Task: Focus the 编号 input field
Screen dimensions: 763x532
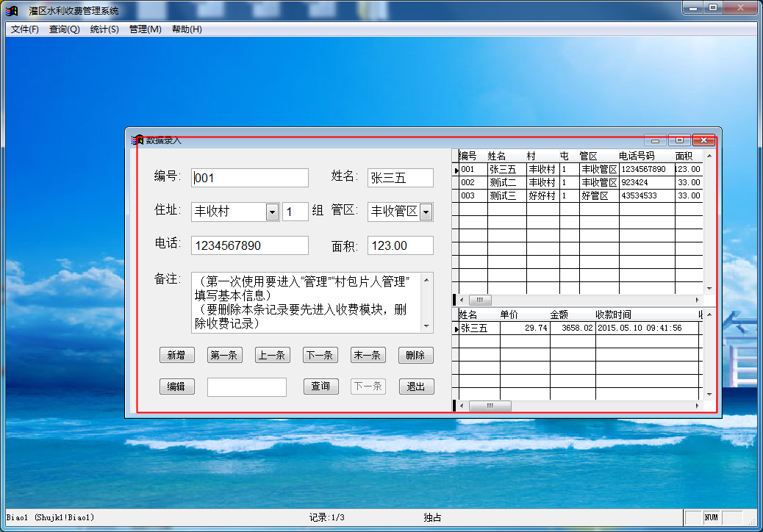Action: [250, 178]
